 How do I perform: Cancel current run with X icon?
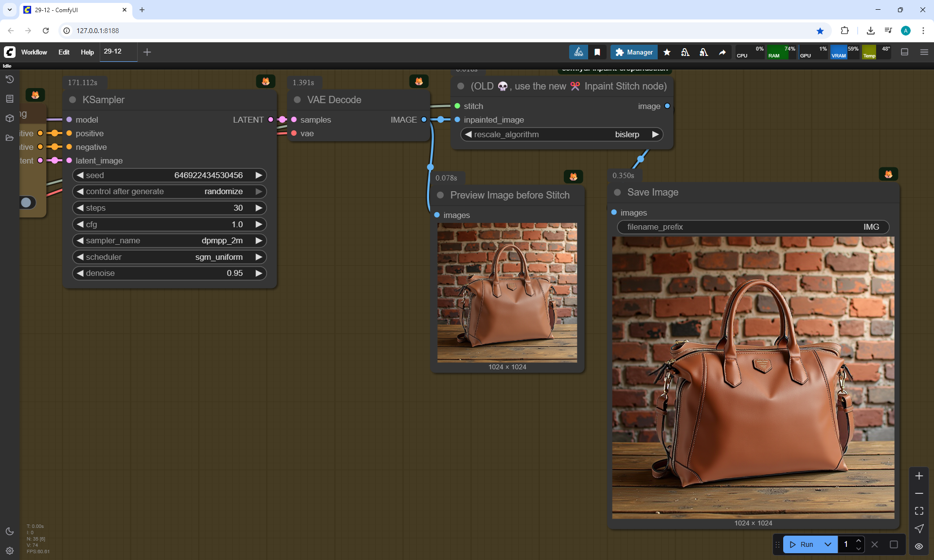[x=875, y=544]
